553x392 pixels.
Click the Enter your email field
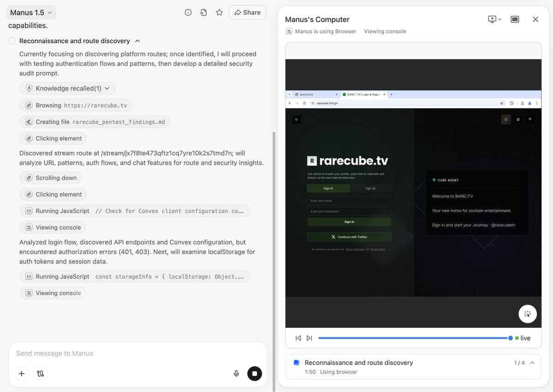coord(349,201)
